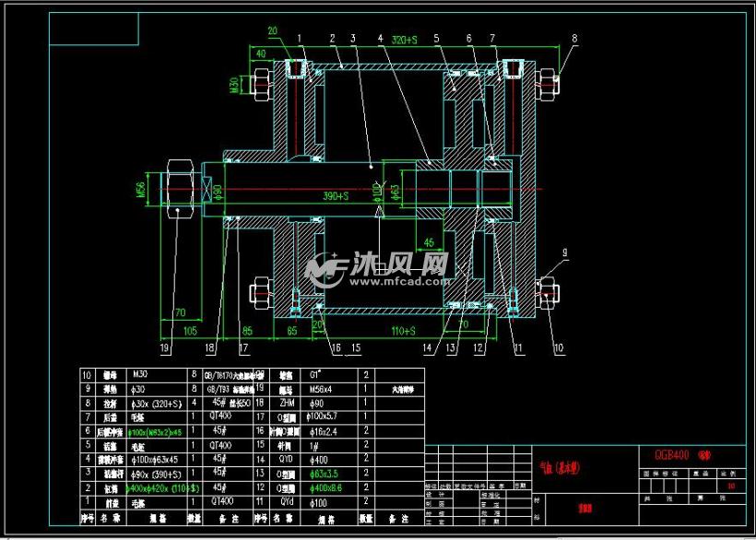Select the green φ63x3.5 cell
The image size is (756, 540).
point(324,474)
